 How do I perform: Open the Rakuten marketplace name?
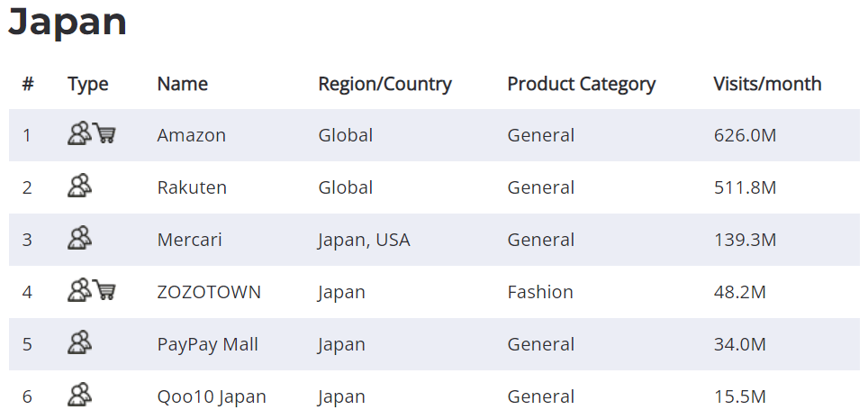tap(192, 187)
